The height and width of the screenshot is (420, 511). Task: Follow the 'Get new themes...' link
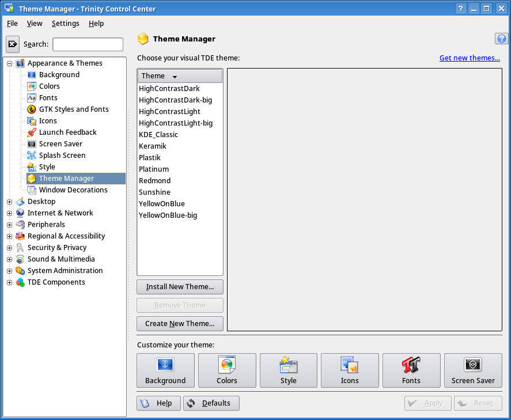(470, 58)
